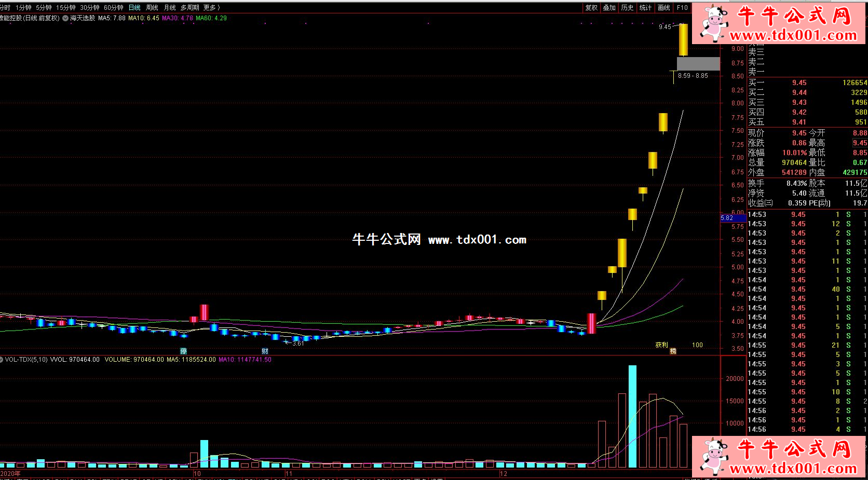Select the 月线 monthly chart tab
The width and height of the screenshot is (868, 480).
pos(170,8)
